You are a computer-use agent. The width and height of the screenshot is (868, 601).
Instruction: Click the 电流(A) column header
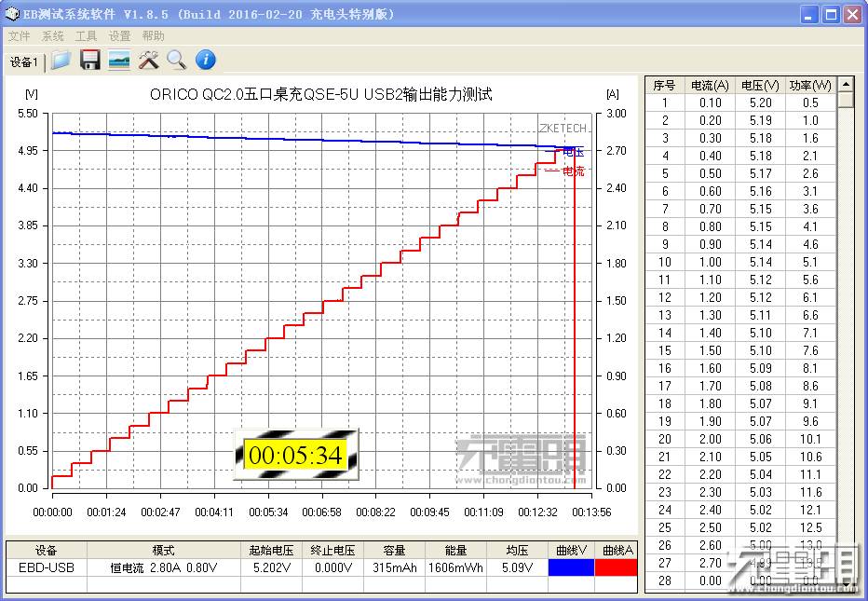pyautogui.click(x=710, y=86)
